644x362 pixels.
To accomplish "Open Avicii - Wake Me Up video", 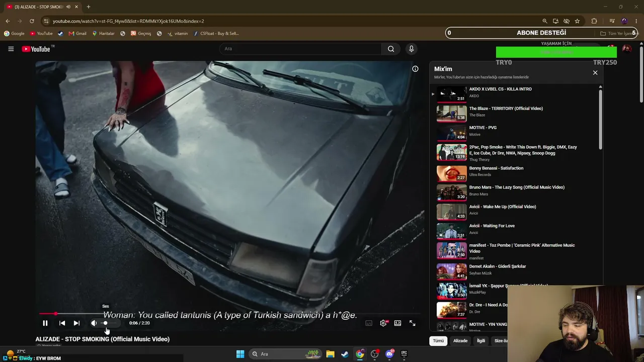I will pyautogui.click(x=451, y=211).
